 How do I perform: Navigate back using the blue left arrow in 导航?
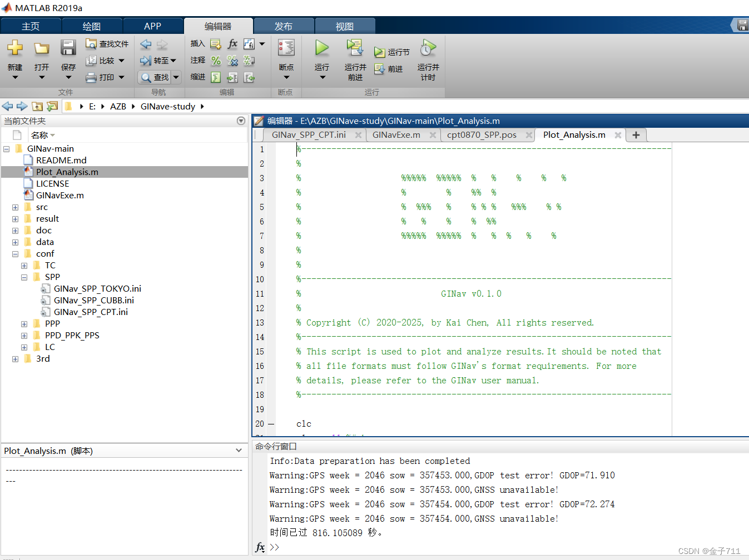(146, 44)
